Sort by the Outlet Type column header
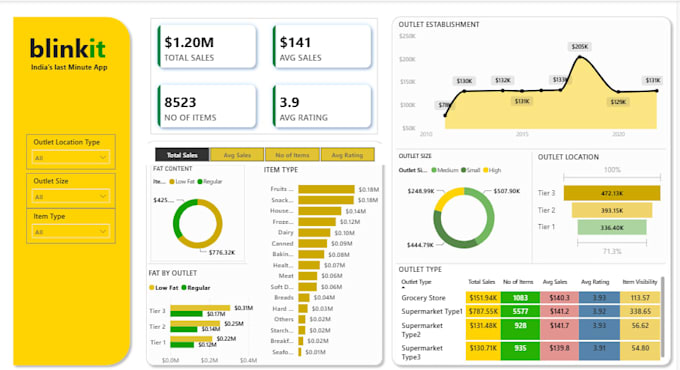The height and width of the screenshot is (370, 680). [x=416, y=282]
